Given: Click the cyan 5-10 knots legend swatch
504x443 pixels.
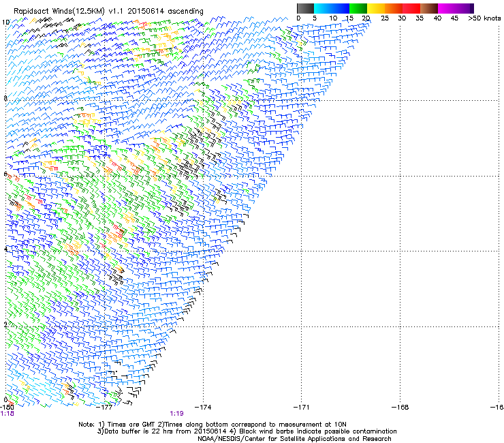Looking at the screenshot, I should click(x=323, y=8).
